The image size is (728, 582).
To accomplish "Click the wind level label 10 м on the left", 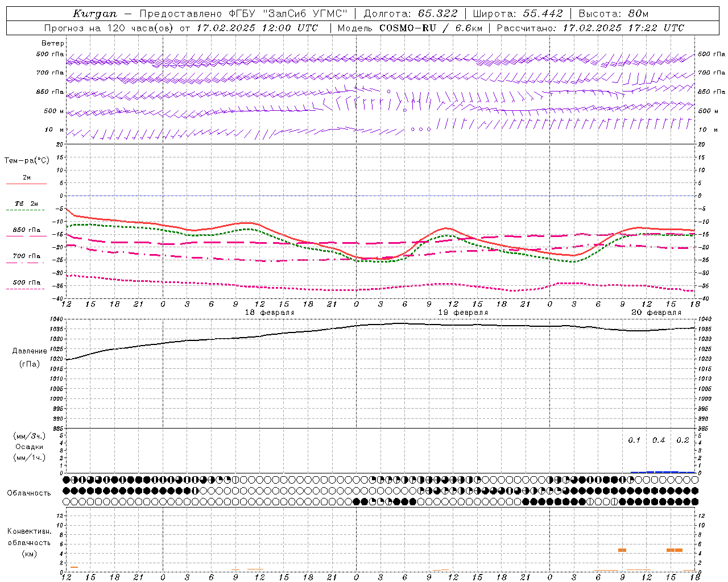I will [x=55, y=130].
